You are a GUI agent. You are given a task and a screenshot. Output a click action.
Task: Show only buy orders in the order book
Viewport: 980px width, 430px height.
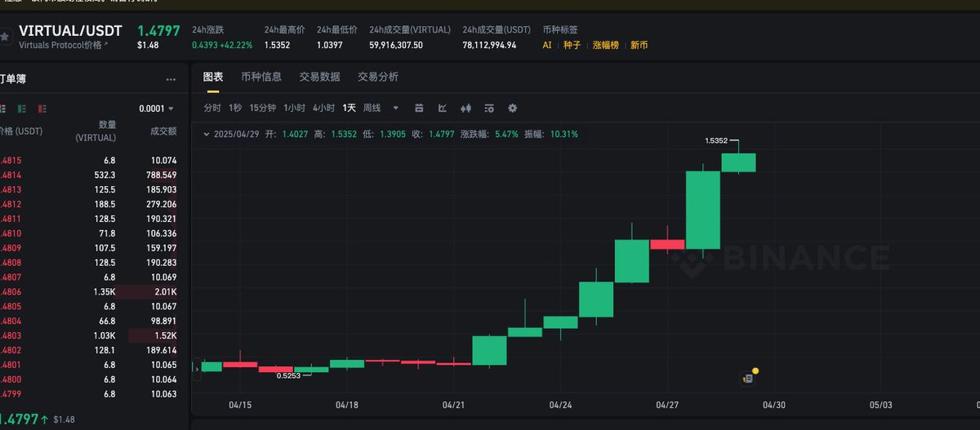[22, 109]
